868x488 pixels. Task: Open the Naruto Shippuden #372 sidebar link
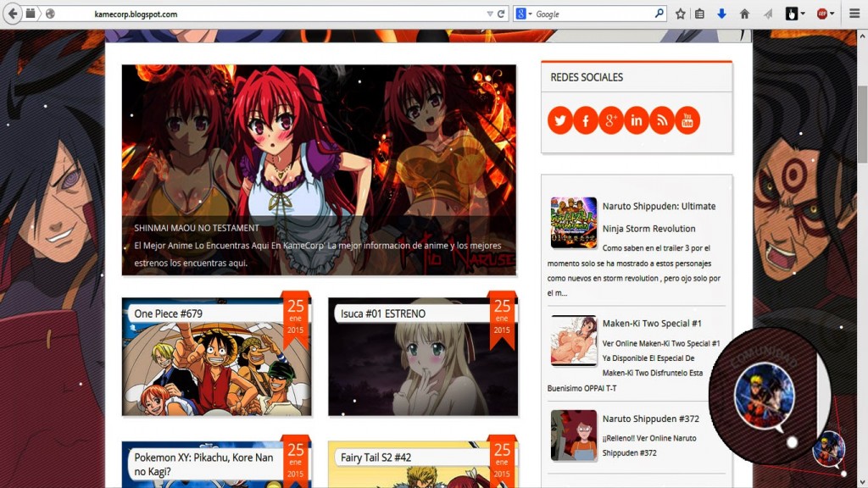[650, 419]
